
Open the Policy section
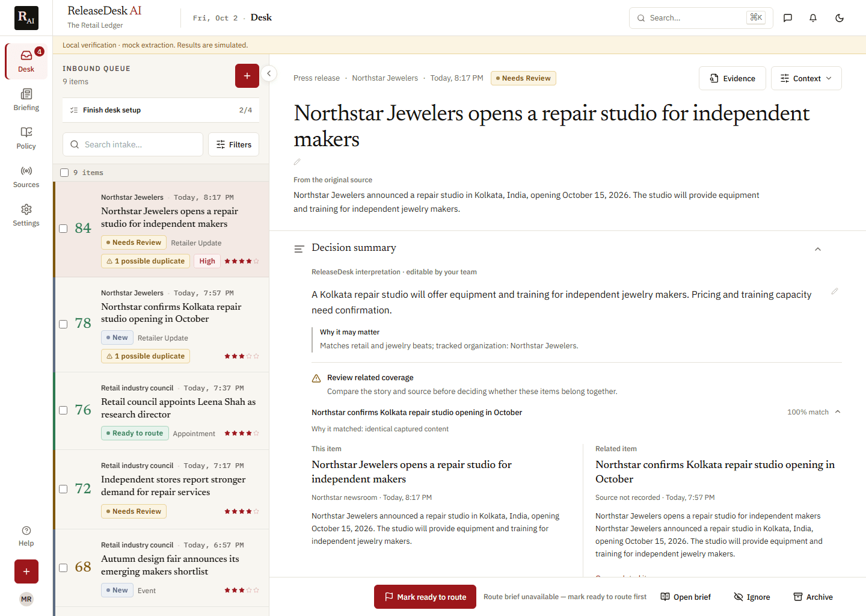[26, 138]
